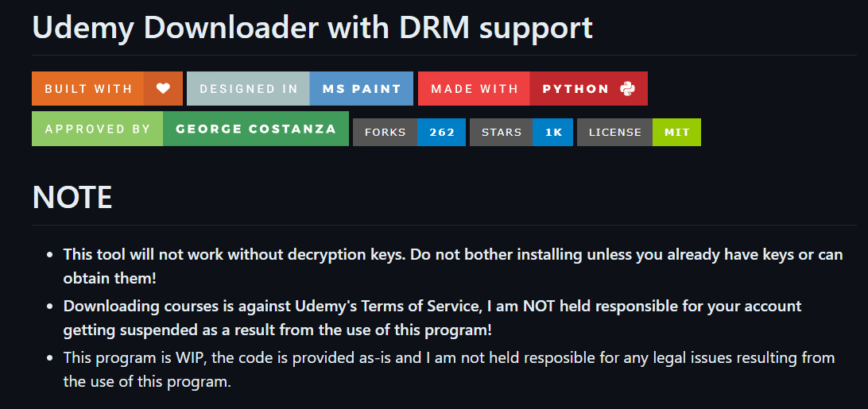868x409 pixels.
Task: Click the orange BUILT WITH badge label
Action: [x=88, y=89]
